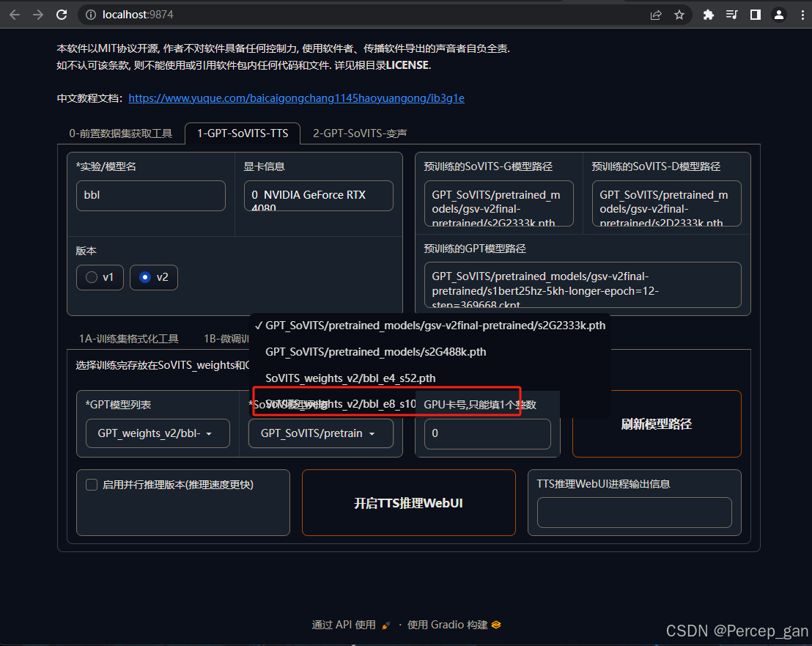Click the 刷新模型路径 button
The image size is (812, 646).
(657, 424)
